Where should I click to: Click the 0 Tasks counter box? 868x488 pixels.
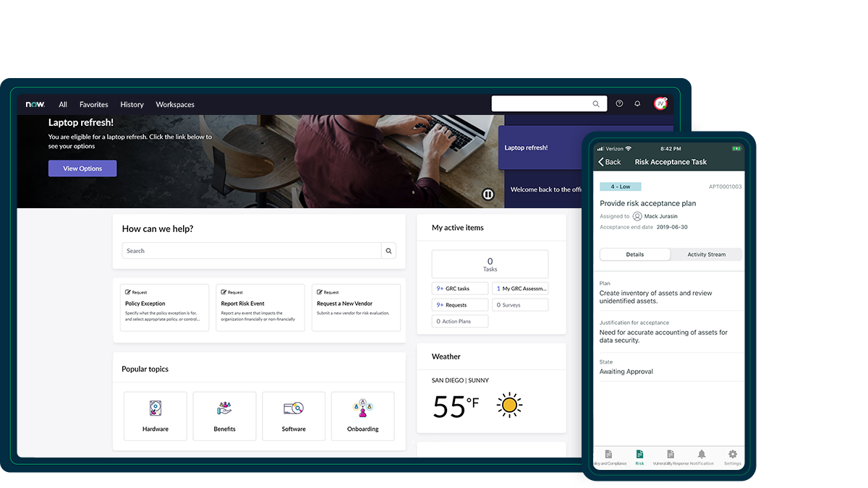coord(490,264)
